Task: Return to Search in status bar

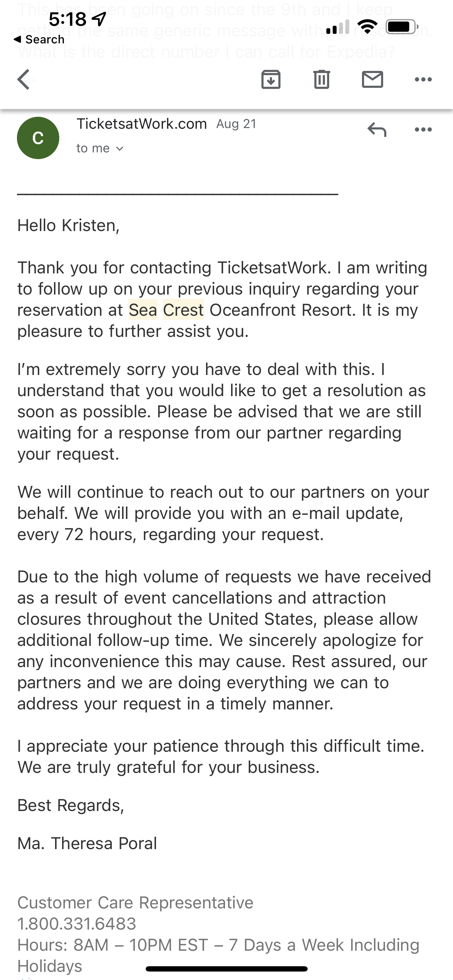Action: [x=39, y=40]
